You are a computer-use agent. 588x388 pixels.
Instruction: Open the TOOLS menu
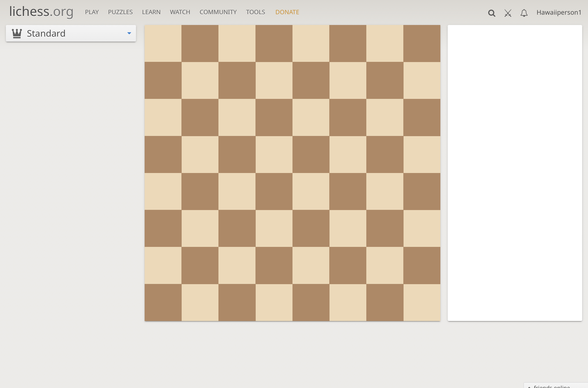click(x=255, y=12)
